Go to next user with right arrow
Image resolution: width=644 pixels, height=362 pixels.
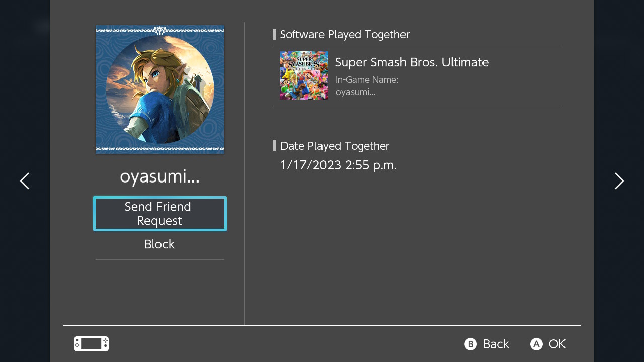(619, 181)
